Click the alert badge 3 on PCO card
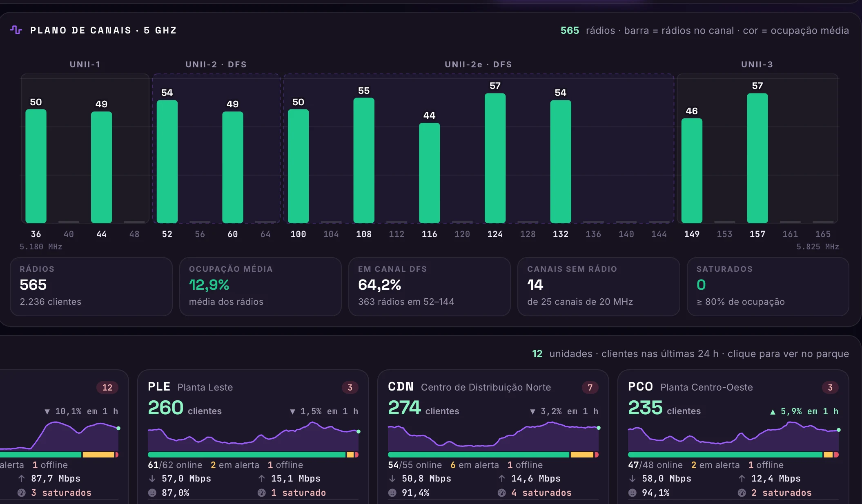The image size is (862, 504). coord(830,387)
